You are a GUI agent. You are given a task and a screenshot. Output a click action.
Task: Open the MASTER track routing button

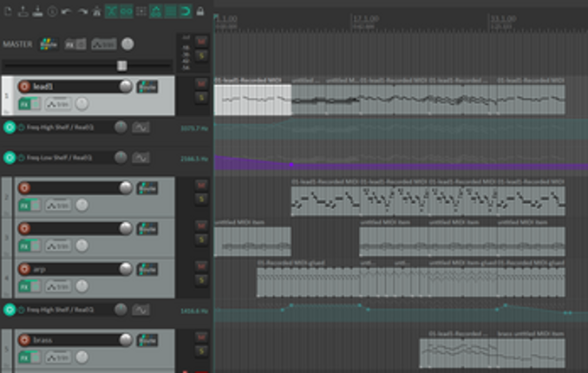pyautogui.click(x=49, y=44)
